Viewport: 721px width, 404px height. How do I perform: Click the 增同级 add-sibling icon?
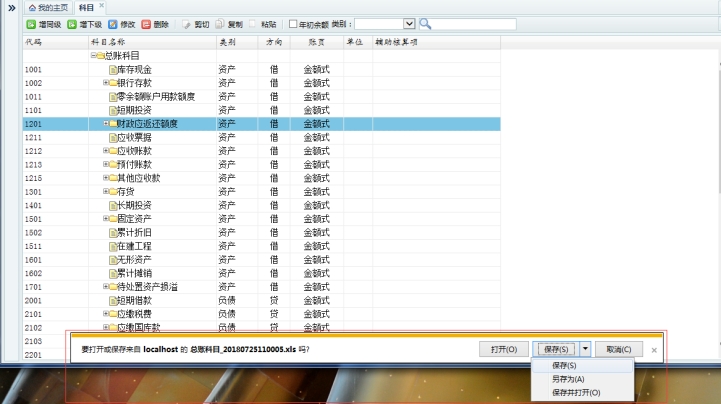pos(31,23)
